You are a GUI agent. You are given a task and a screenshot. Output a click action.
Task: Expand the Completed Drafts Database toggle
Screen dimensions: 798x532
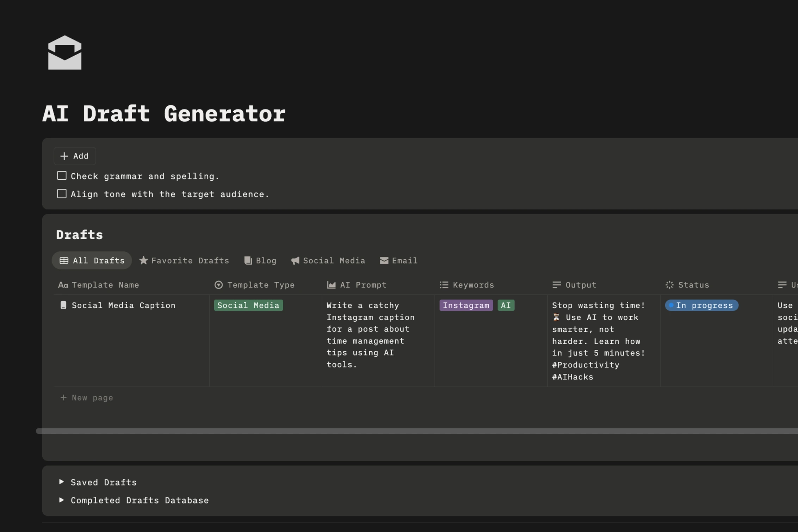pyautogui.click(x=62, y=500)
